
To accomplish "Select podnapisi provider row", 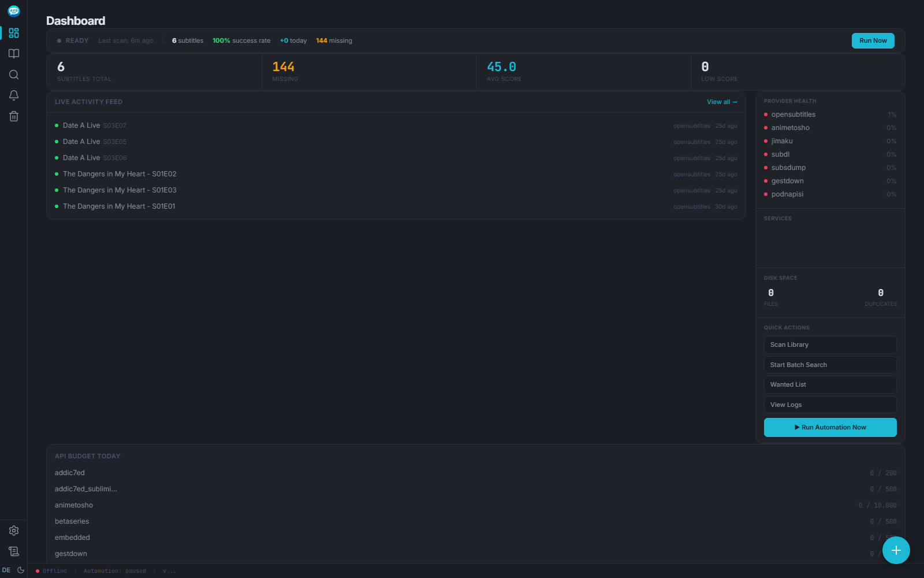I will (x=830, y=194).
